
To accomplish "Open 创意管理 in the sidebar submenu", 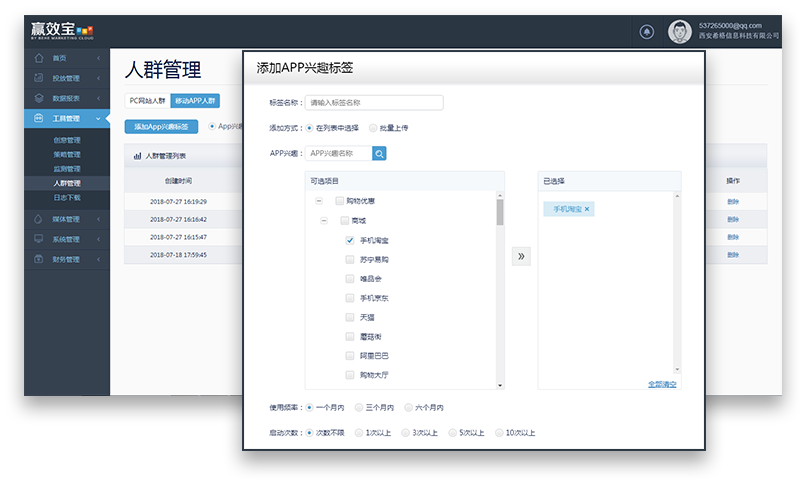I will click(x=66, y=140).
